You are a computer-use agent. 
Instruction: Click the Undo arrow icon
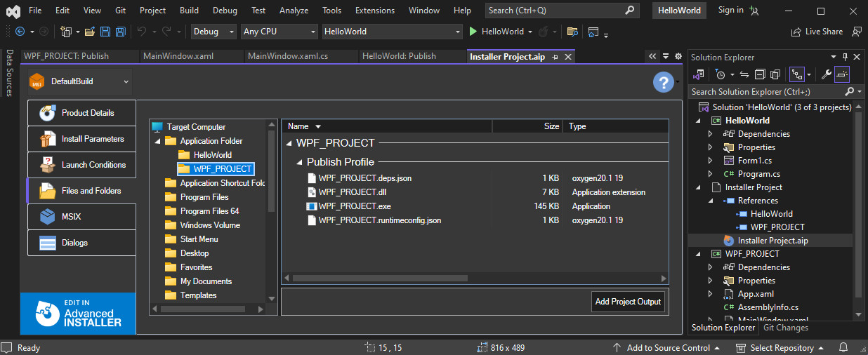[141, 32]
